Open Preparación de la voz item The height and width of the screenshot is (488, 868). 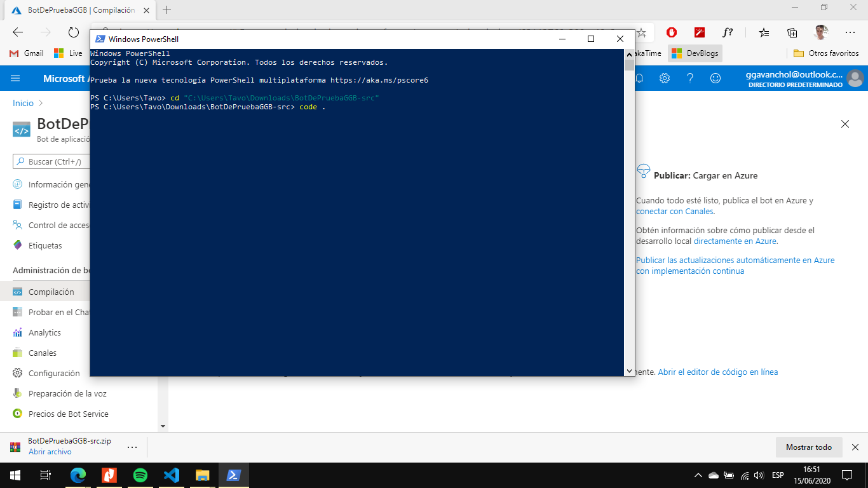click(60, 393)
